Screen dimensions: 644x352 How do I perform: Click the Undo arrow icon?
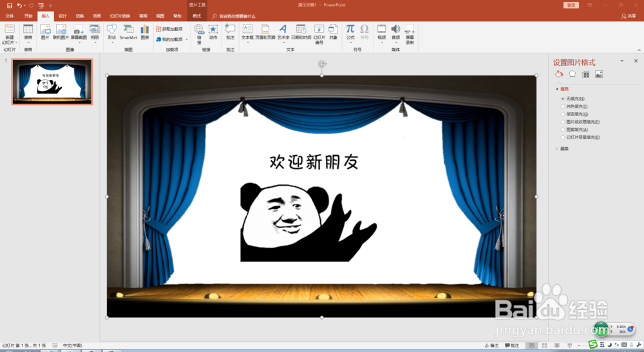(19, 5)
